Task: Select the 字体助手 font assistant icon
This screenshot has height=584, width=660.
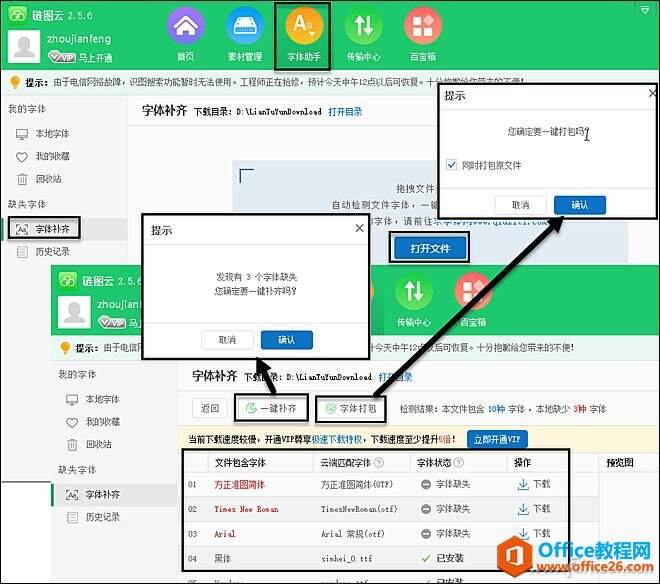Action: tap(303, 35)
